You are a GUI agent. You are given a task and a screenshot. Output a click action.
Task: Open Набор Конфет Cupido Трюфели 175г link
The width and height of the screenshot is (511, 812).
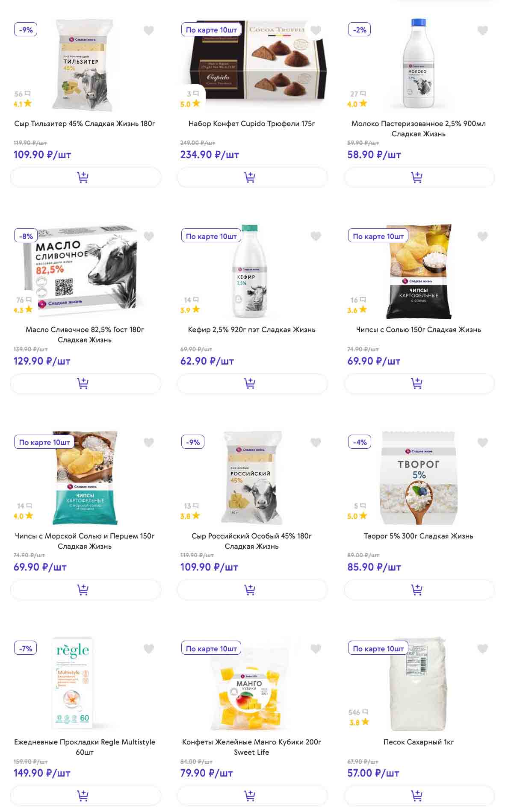click(251, 124)
